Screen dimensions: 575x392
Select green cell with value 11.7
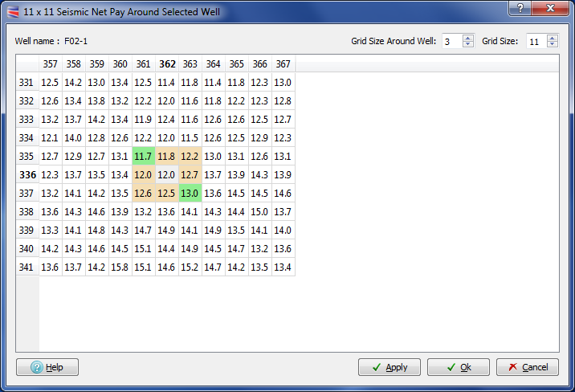(x=144, y=156)
